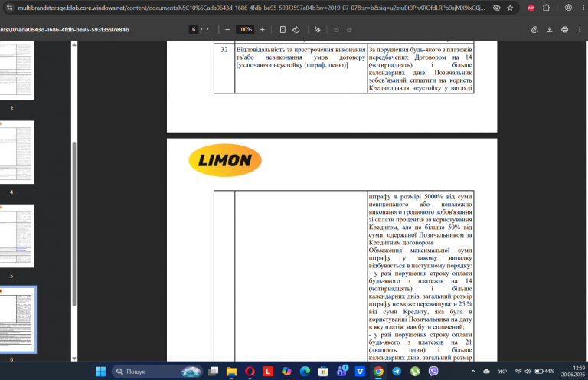Click the thumbnail sidebar scroll up arrow
The height and width of the screenshot is (380, 588).
point(74,44)
